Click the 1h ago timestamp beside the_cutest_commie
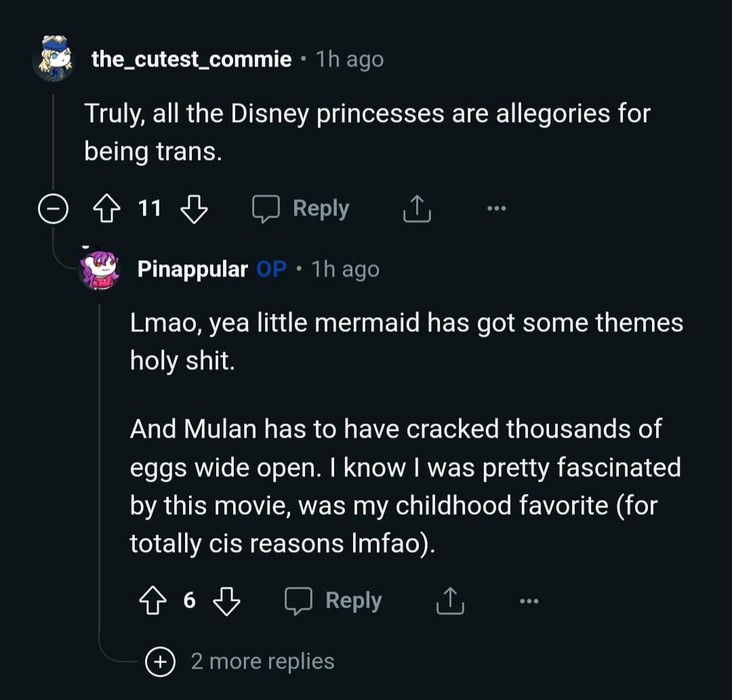This screenshot has width=732, height=700. tap(350, 60)
